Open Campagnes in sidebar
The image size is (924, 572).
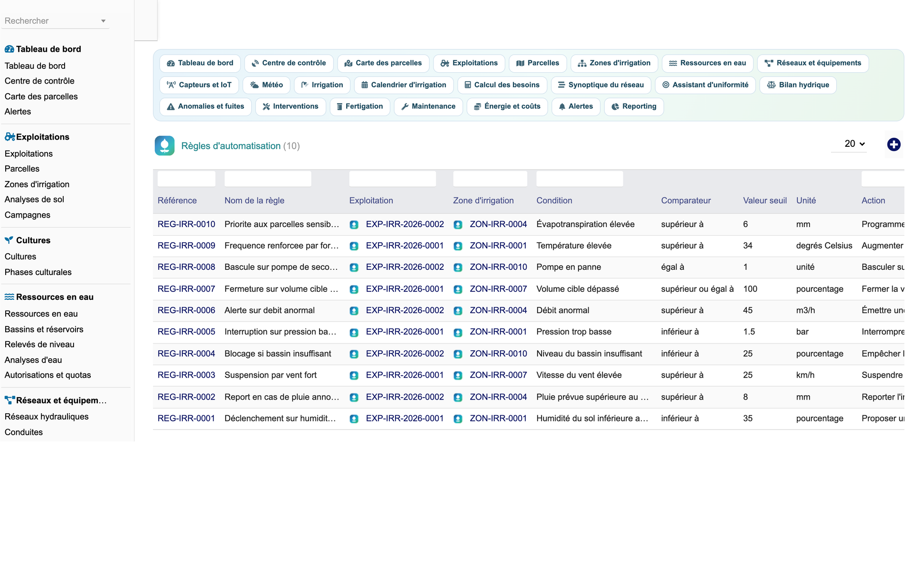[27, 215]
